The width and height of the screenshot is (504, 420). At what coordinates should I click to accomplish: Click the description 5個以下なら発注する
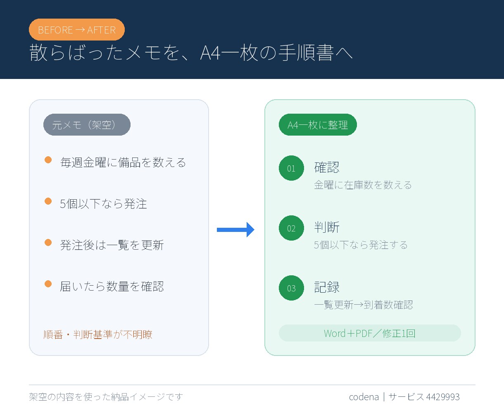361,245
